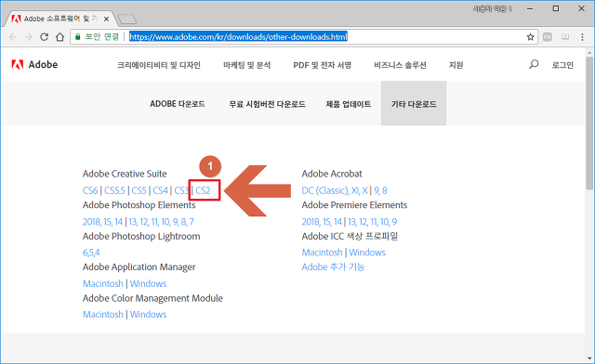595x364 pixels.
Task: Open Application Manager Macintosh link
Action: coord(103,283)
